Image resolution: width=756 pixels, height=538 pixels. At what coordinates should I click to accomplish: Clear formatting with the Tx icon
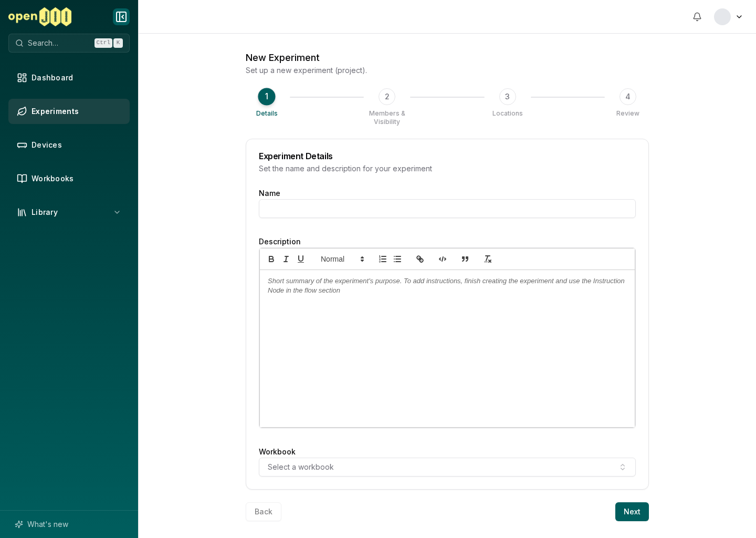pos(488,259)
